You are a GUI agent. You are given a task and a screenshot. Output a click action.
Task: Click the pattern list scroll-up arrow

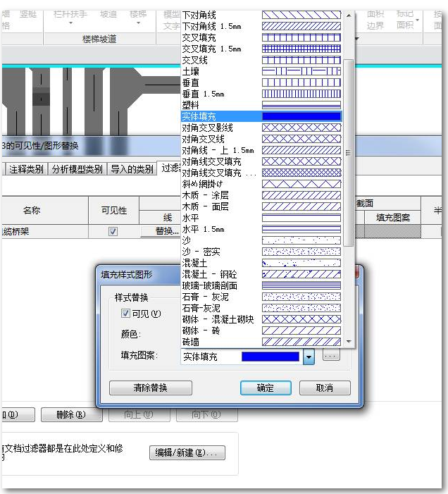349,15
